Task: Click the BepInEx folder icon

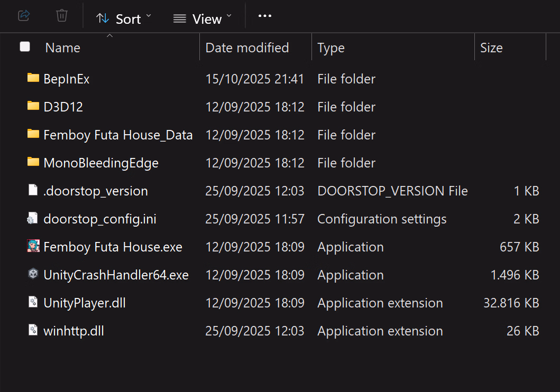Action: (33, 78)
